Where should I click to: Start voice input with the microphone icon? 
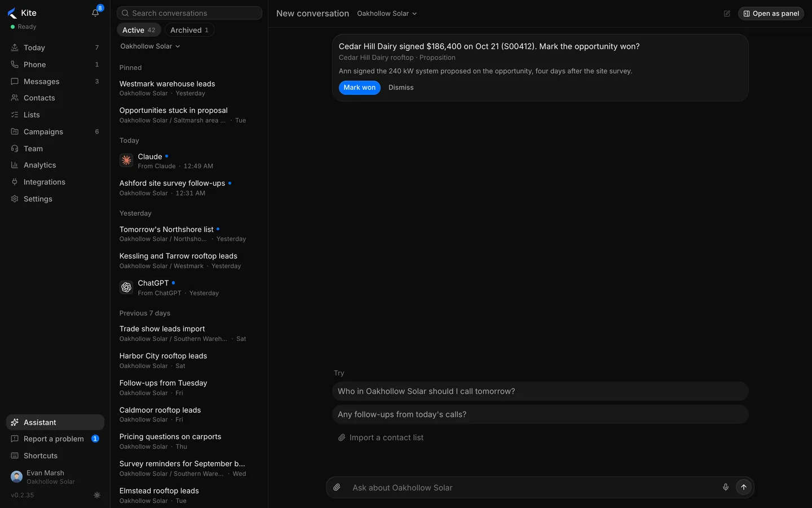[726, 487]
